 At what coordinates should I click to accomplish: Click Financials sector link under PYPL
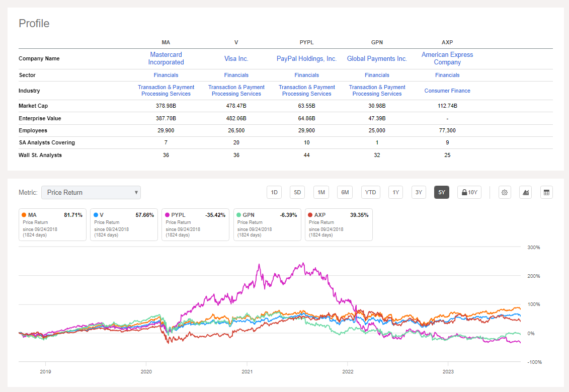pos(306,75)
